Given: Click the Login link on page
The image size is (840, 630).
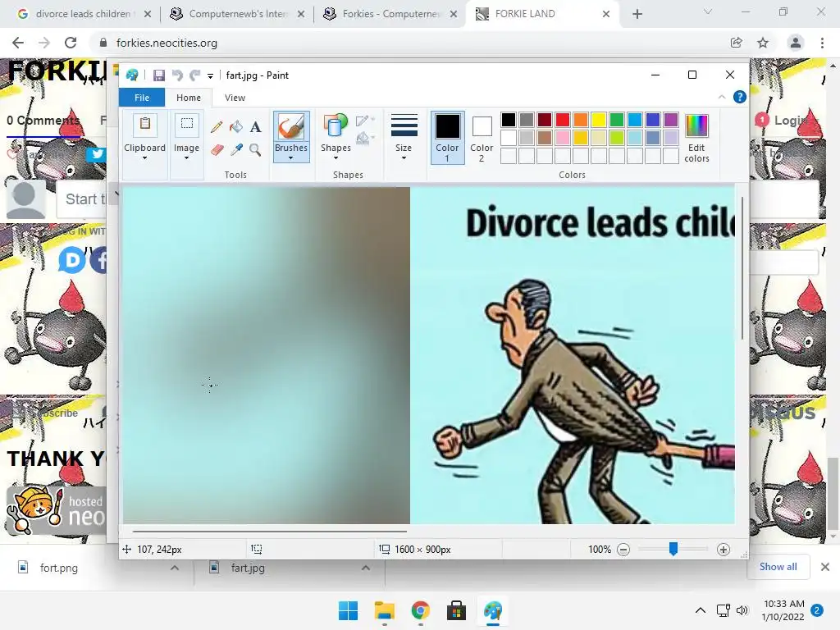Looking at the screenshot, I should click(x=790, y=121).
